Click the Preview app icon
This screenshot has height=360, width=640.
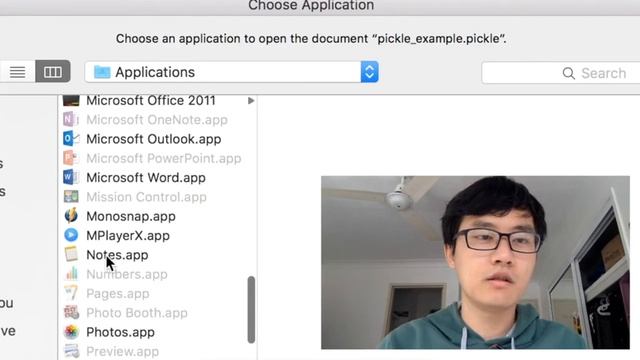(x=71, y=351)
